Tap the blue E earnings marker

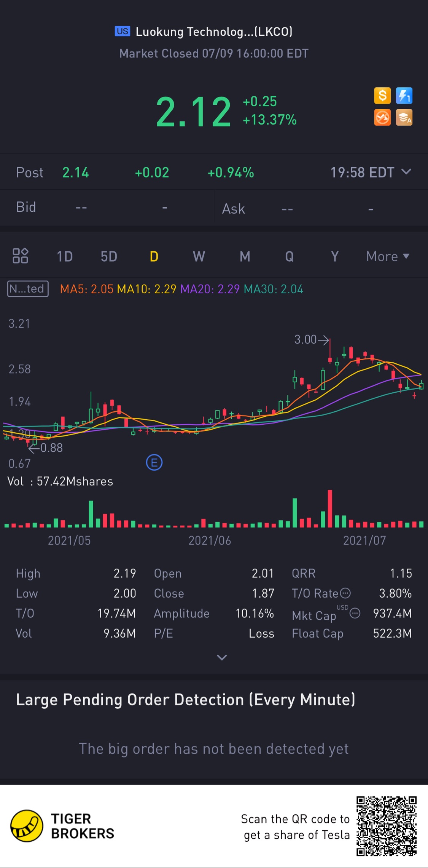tap(154, 463)
